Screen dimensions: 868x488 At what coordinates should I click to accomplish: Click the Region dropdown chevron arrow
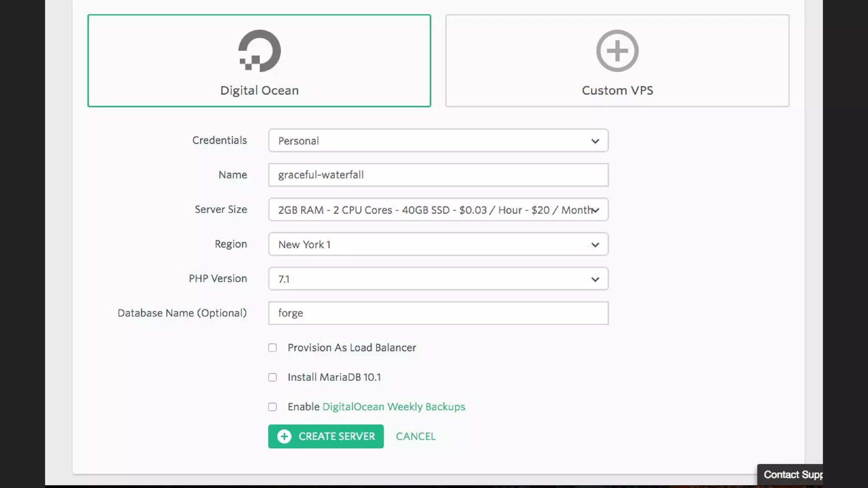coord(595,245)
